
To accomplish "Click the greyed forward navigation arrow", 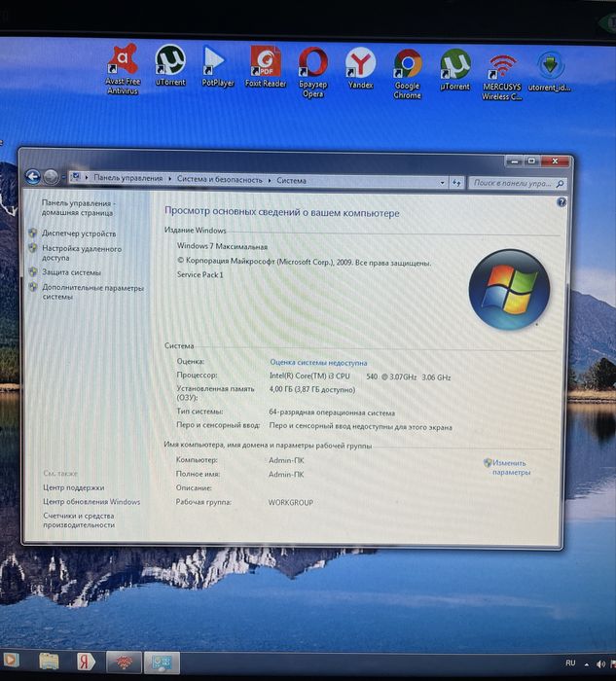I will (51, 177).
